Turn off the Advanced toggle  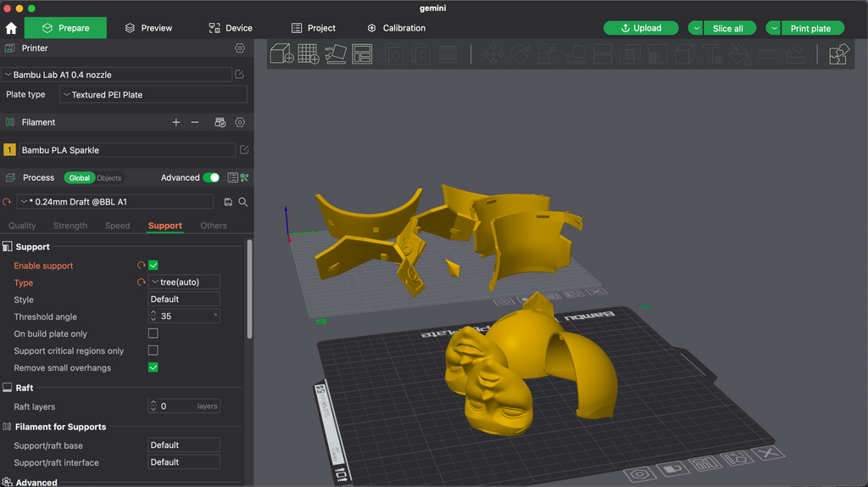(x=211, y=178)
